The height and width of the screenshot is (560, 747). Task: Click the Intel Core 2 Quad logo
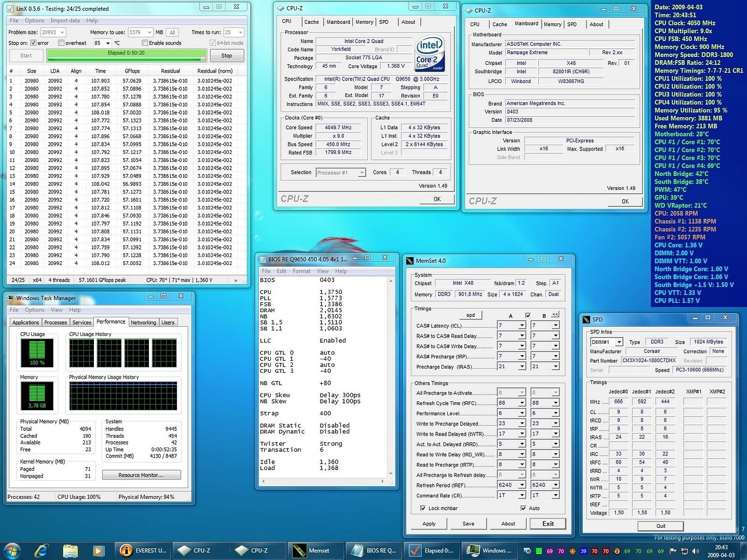click(430, 54)
